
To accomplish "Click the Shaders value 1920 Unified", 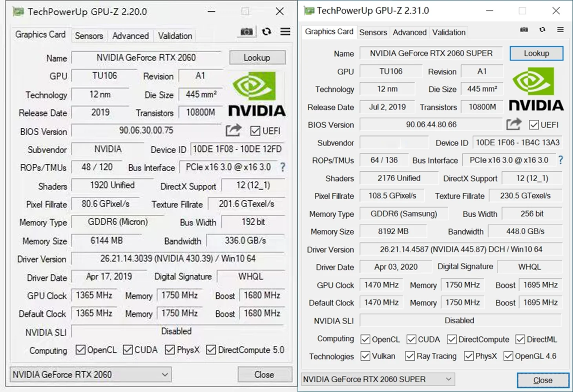I will click(x=112, y=185).
